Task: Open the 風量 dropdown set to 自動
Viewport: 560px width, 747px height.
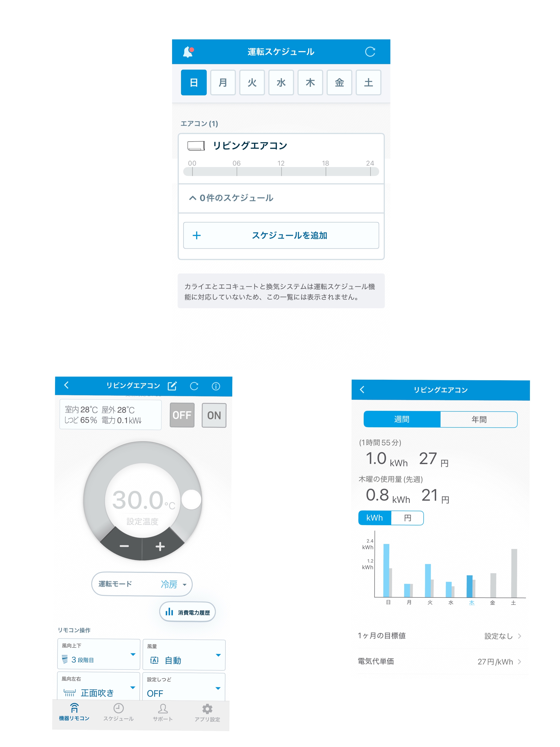Action: [x=184, y=655]
